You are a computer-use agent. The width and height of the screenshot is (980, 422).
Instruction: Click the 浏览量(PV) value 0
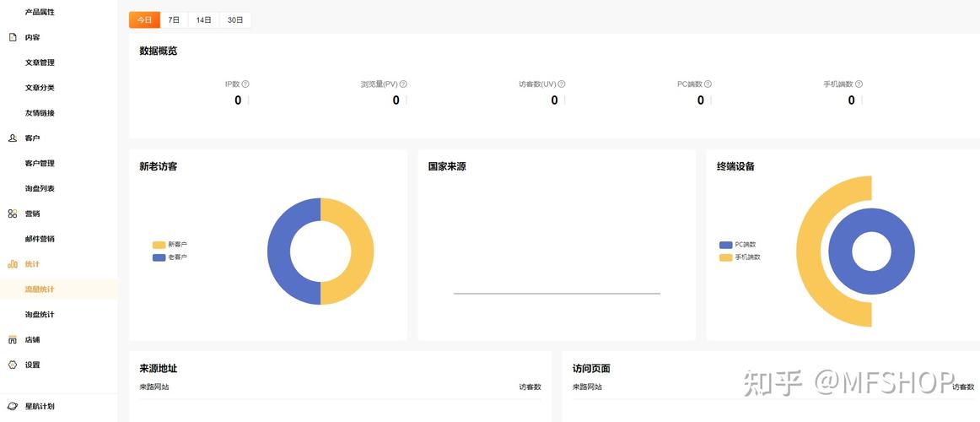click(396, 100)
